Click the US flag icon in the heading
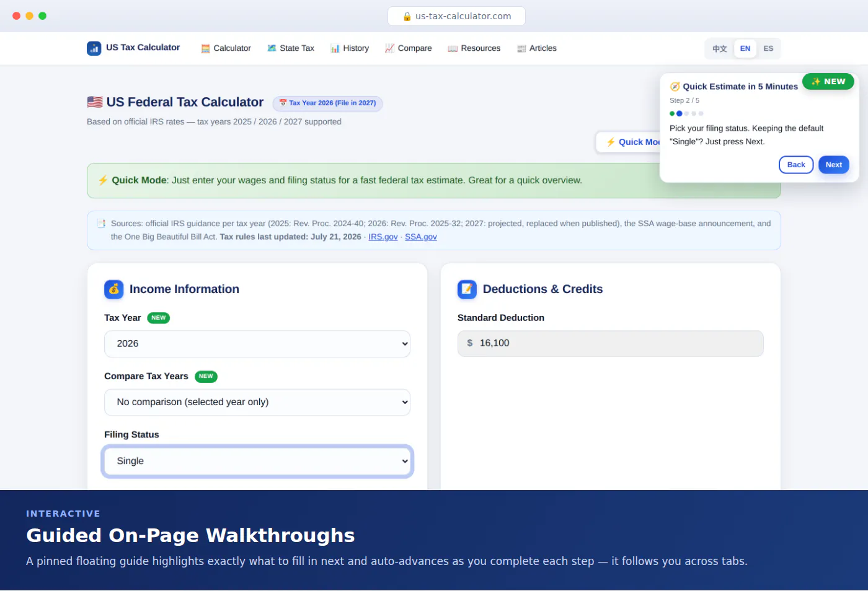 coord(95,102)
